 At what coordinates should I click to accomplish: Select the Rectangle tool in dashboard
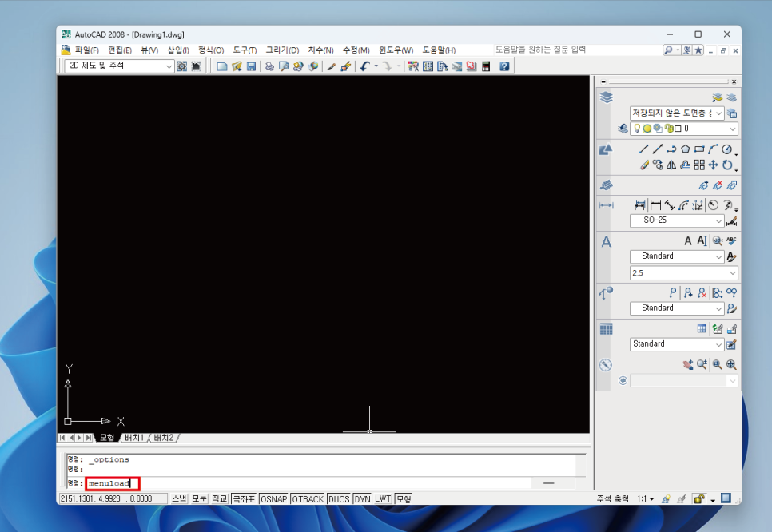[699, 149]
